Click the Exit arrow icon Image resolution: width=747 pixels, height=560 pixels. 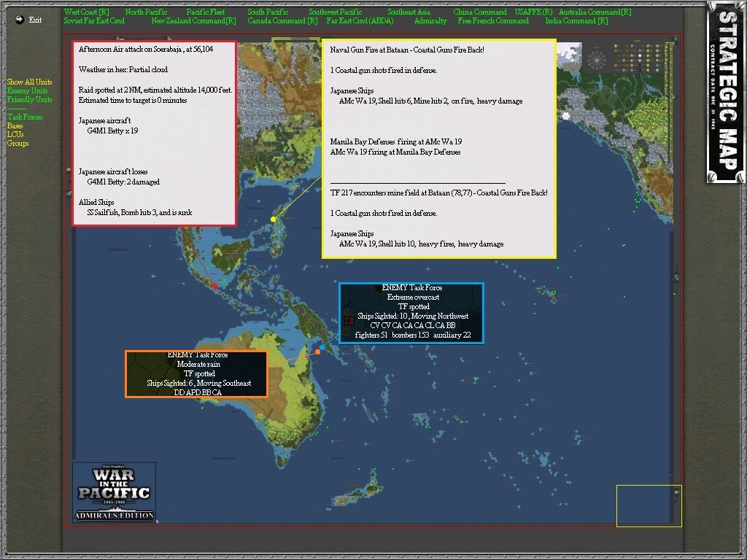(20, 20)
